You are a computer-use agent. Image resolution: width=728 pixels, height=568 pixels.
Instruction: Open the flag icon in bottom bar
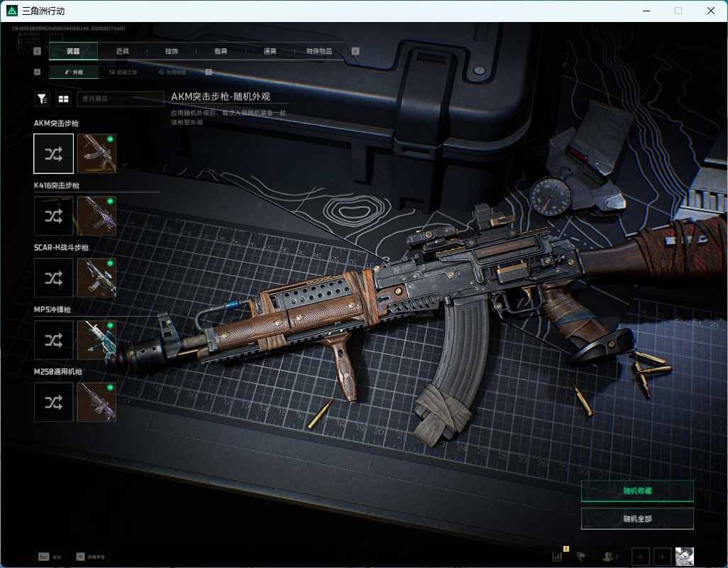[x=581, y=556]
